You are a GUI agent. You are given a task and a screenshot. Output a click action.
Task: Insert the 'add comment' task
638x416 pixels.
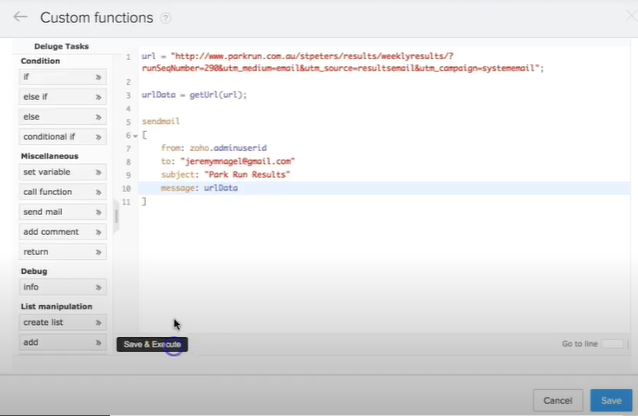coord(63,232)
